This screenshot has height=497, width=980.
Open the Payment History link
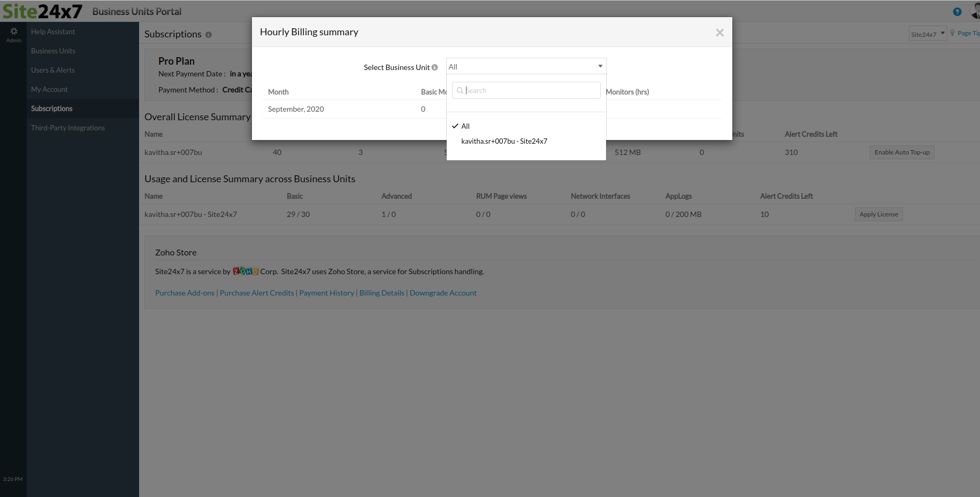[x=326, y=293]
